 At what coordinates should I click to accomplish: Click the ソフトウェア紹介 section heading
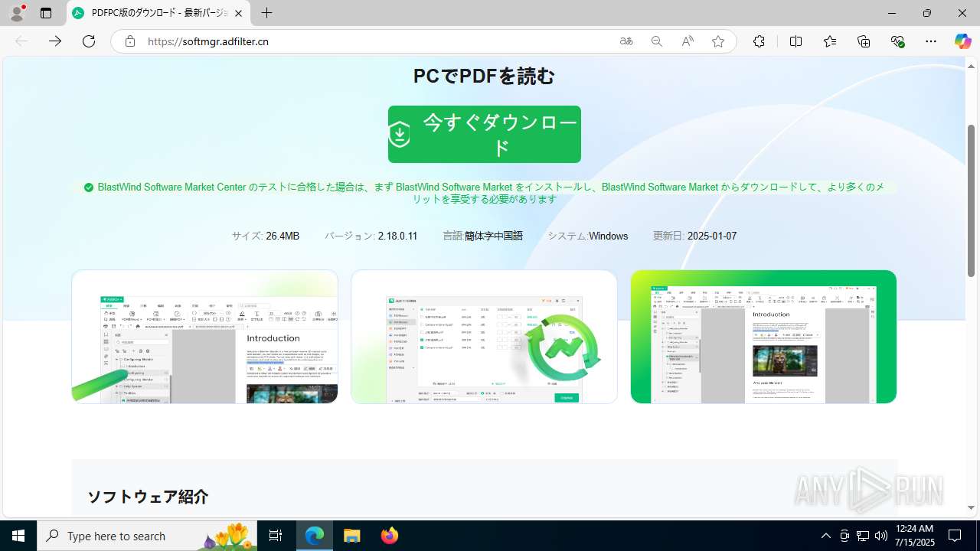click(148, 497)
